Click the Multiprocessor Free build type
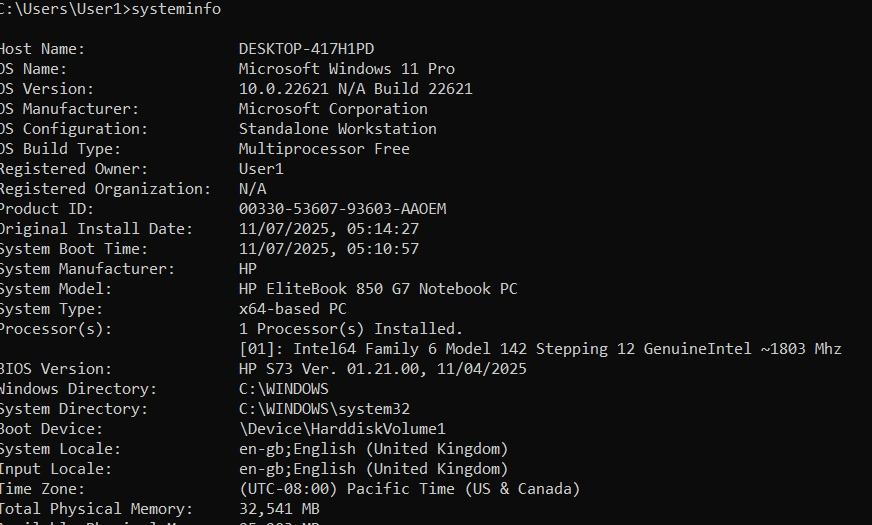 click(324, 149)
